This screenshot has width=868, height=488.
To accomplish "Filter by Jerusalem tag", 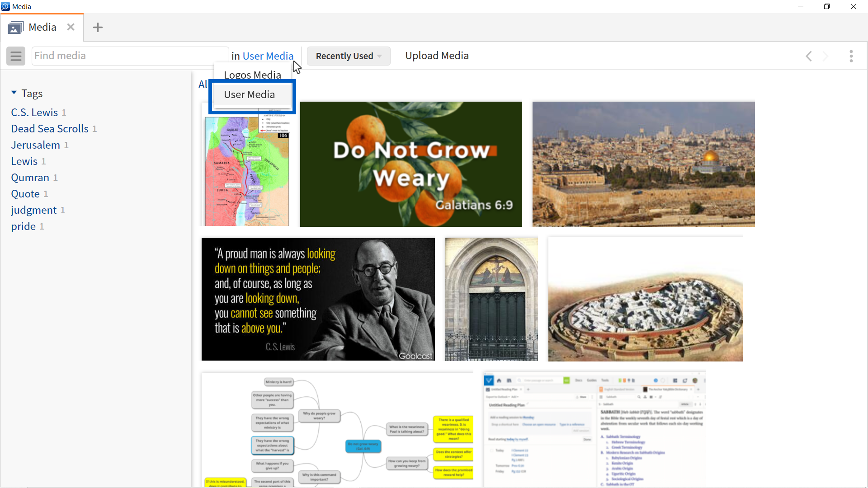I will click(36, 145).
